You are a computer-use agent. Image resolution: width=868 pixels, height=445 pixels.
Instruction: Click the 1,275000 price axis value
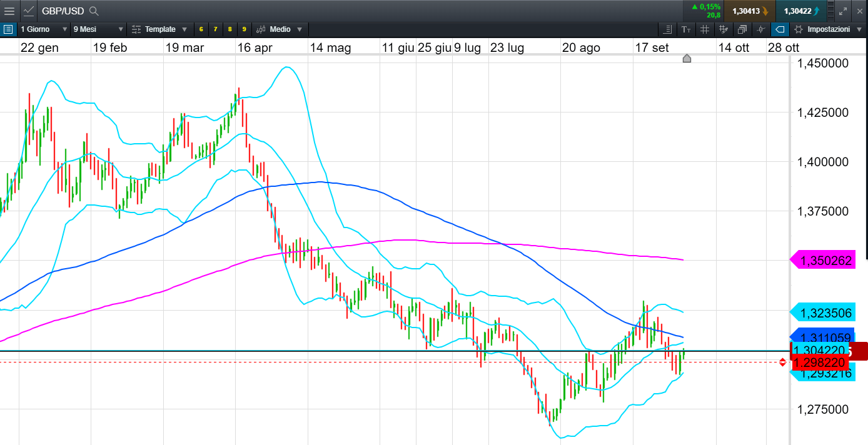point(823,409)
